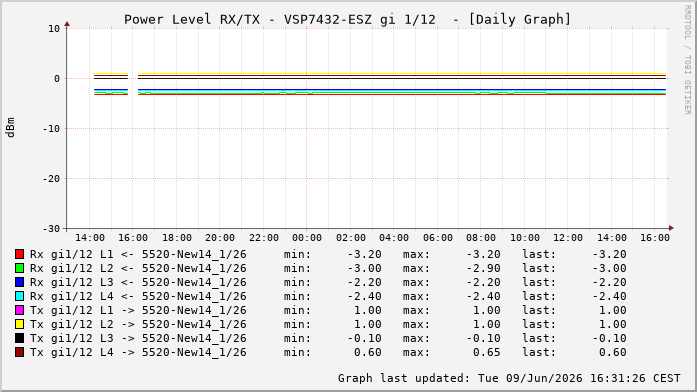Click the 10 y-axis tick label

point(54,29)
